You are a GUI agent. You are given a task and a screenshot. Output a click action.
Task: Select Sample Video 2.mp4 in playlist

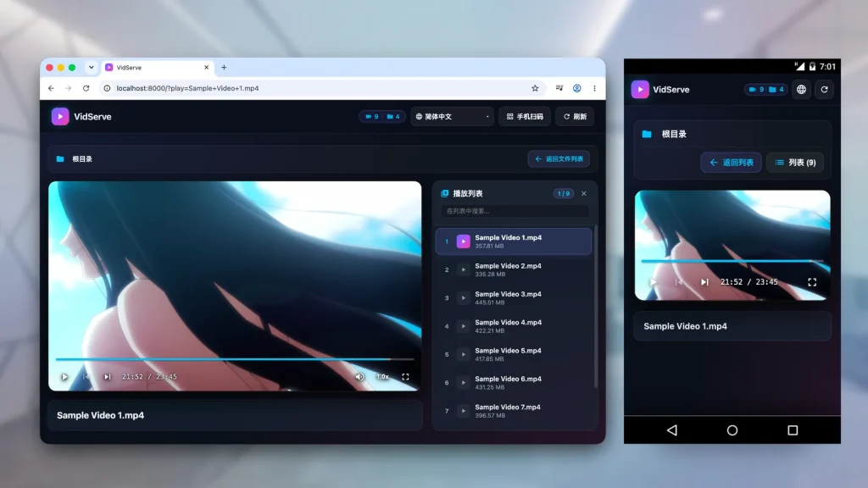click(514, 269)
